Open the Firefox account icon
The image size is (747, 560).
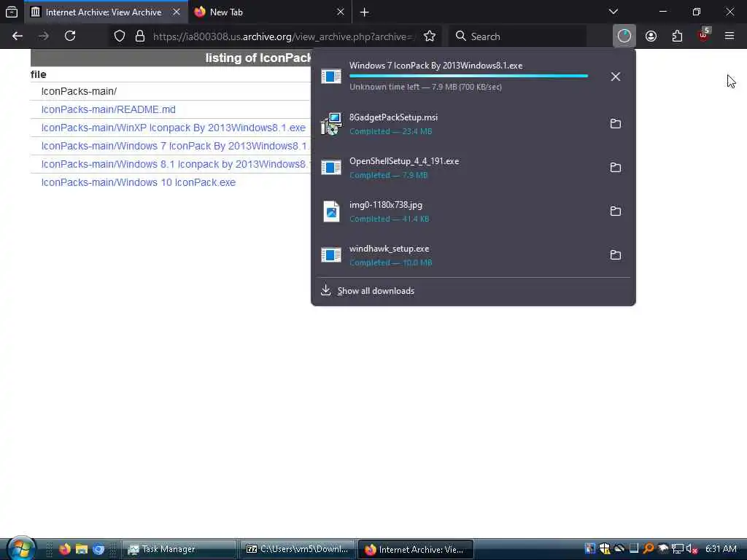pyautogui.click(x=651, y=36)
